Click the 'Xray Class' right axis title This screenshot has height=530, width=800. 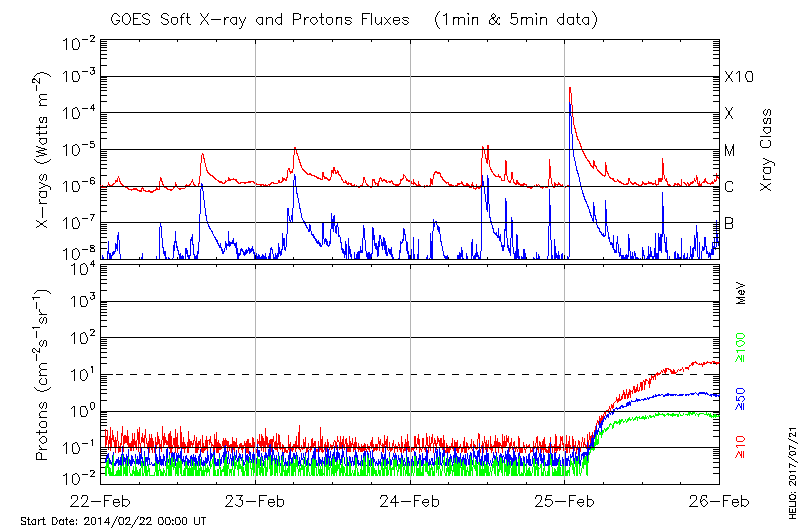767,150
